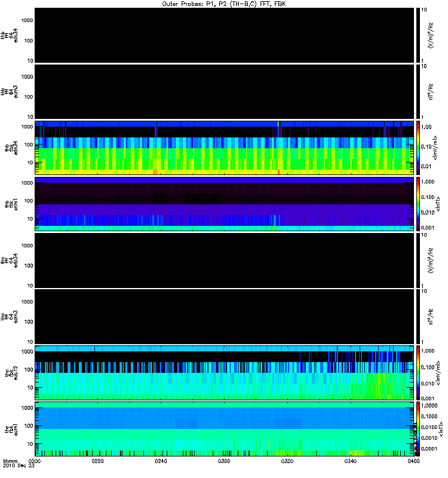
Task: Click the 0320 time axis label
Action: coord(287,461)
